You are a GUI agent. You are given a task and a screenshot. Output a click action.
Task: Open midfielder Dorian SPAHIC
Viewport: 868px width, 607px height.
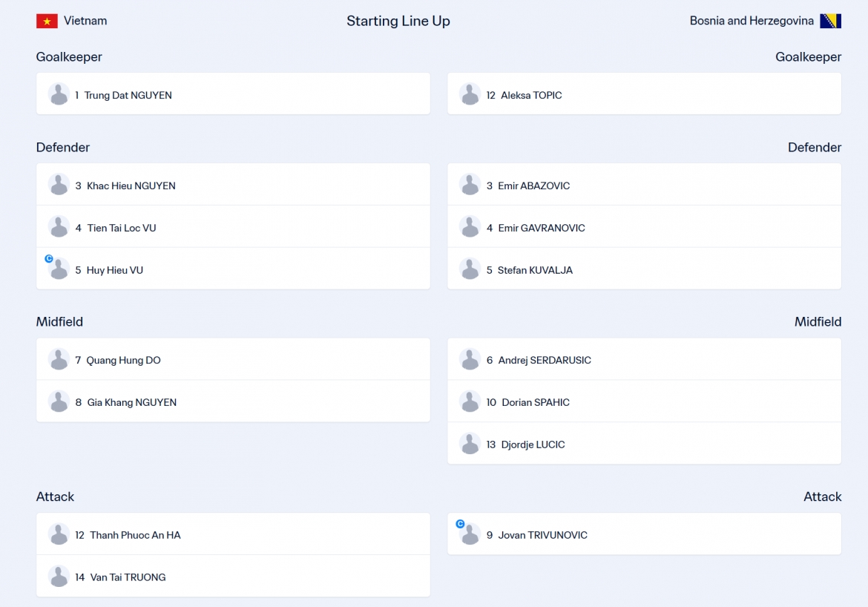click(x=645, y=401)
